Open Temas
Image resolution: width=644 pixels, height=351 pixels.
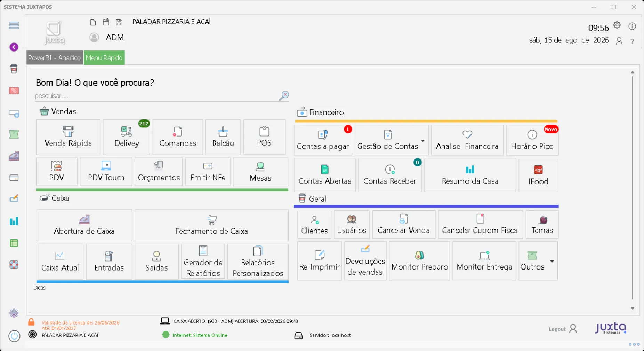click(542, 225)
